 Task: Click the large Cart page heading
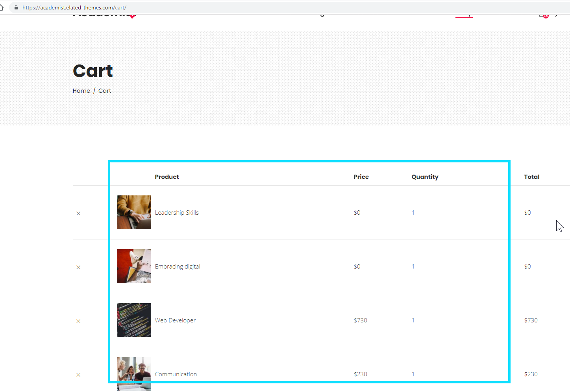pos(93,71)
